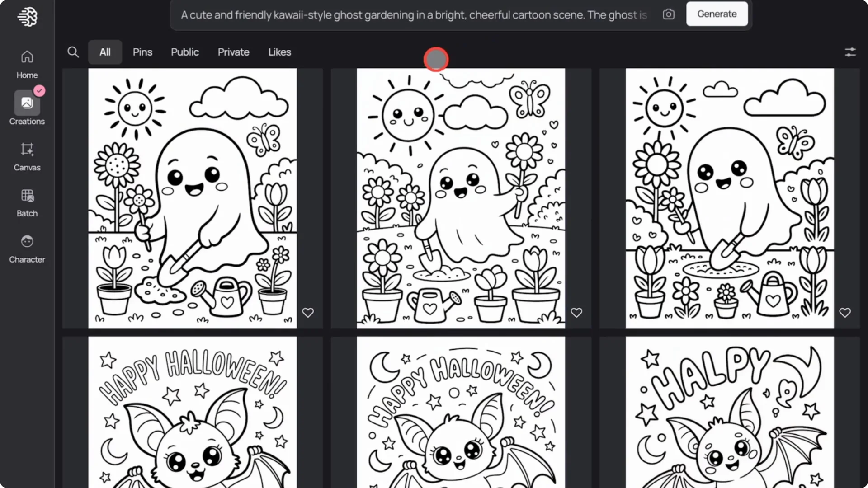
Task: Select the Private filter
Action: click(x=233, y=52)
